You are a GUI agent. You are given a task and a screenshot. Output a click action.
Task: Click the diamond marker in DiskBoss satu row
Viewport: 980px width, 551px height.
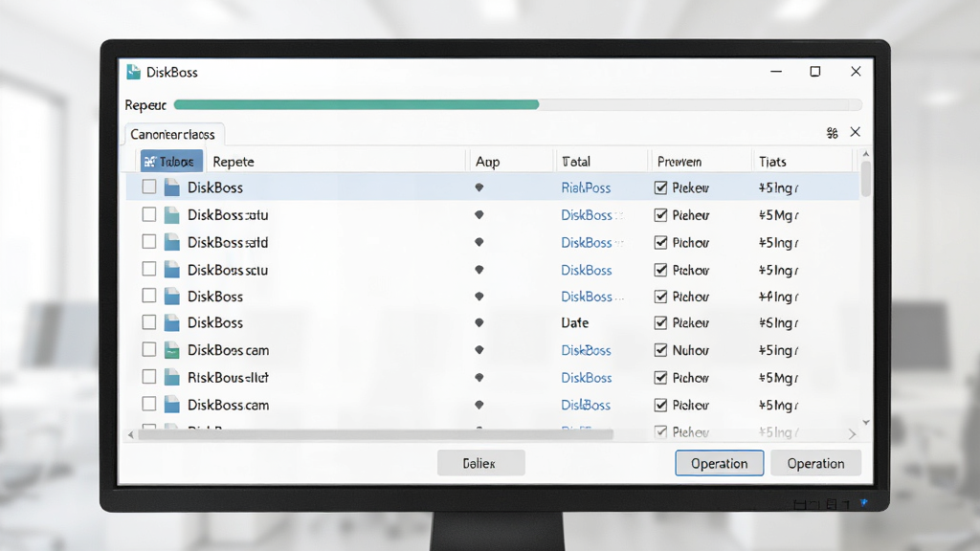479,215
